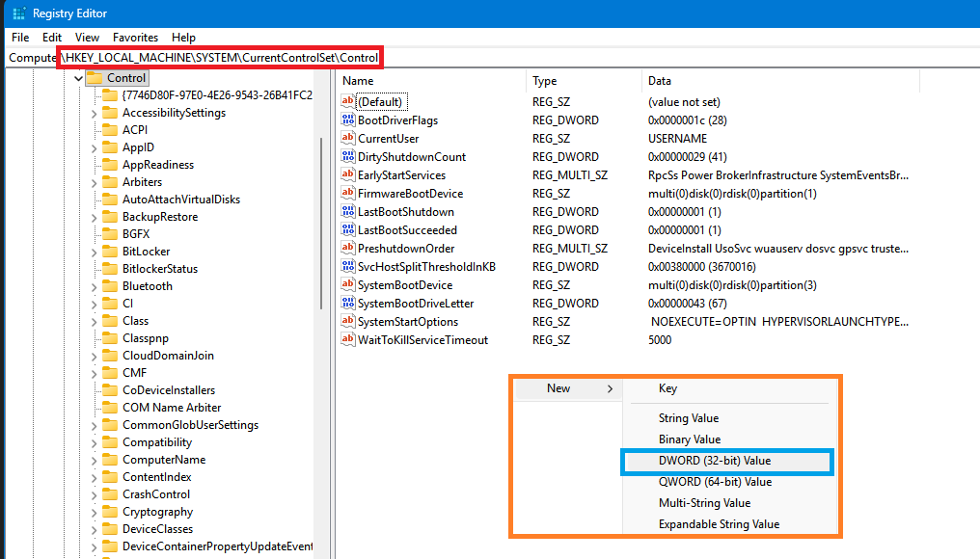The height and width of the screenshot is (559, 980).
Task: Click the Cryptography folder icon
Action: pos(110,512)
